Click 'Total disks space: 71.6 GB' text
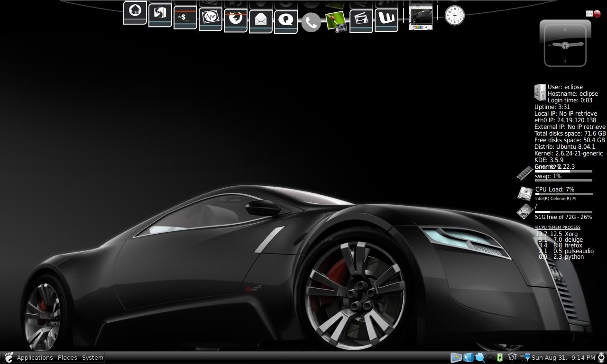This screenshot has width=607, height=364. point(570,134)
